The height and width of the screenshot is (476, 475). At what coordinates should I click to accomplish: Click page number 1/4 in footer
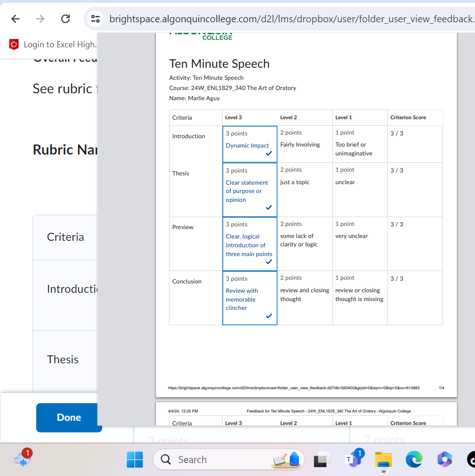tap(441, 388)
